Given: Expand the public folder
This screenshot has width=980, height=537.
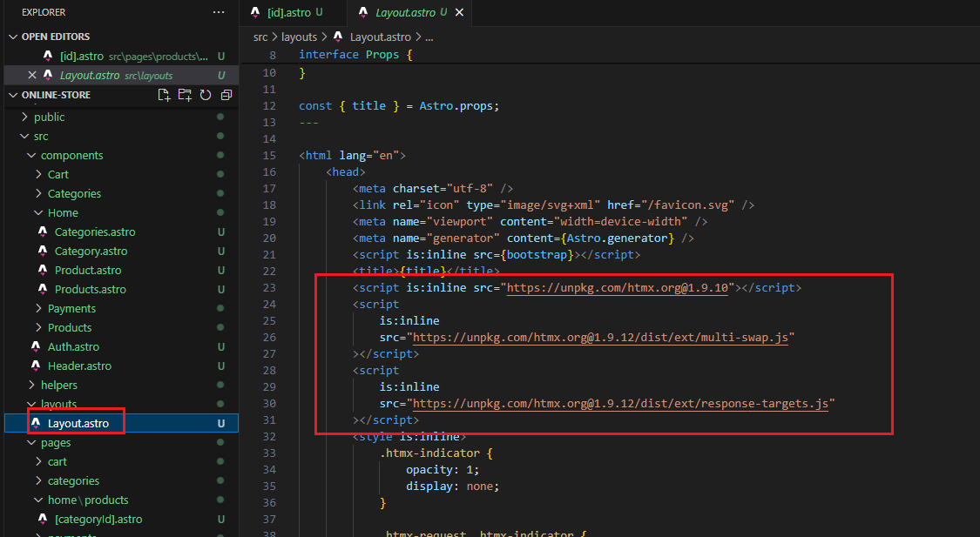Looking at the screenshot, I should (x=25, y=117).
